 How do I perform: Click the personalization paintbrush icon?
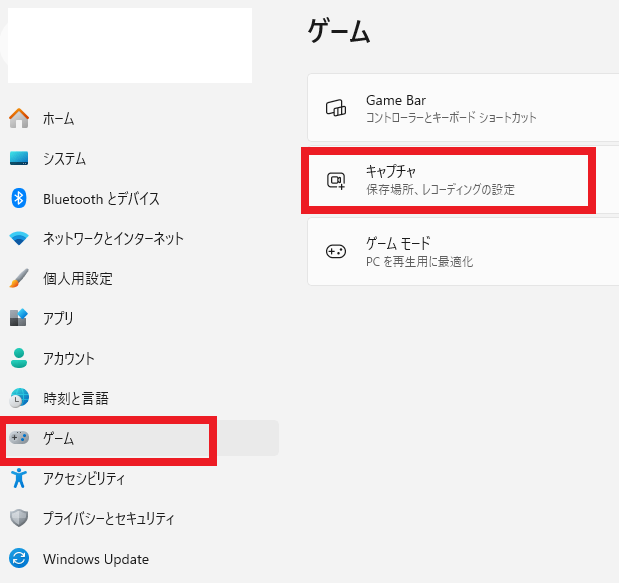(19, 278)
